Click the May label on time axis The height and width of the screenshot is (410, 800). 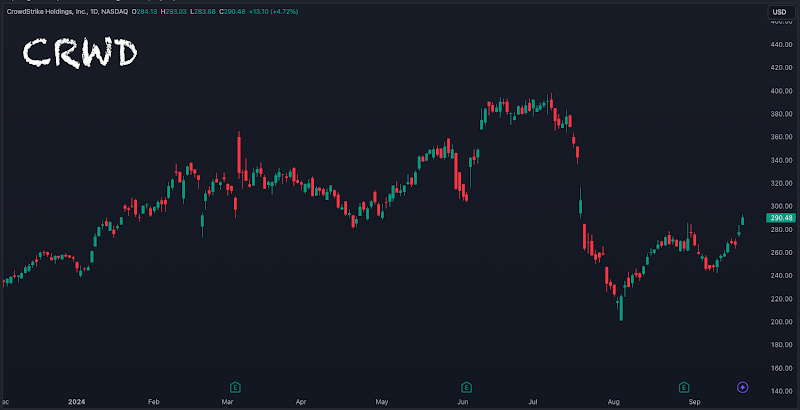click(x=382, y=402)
